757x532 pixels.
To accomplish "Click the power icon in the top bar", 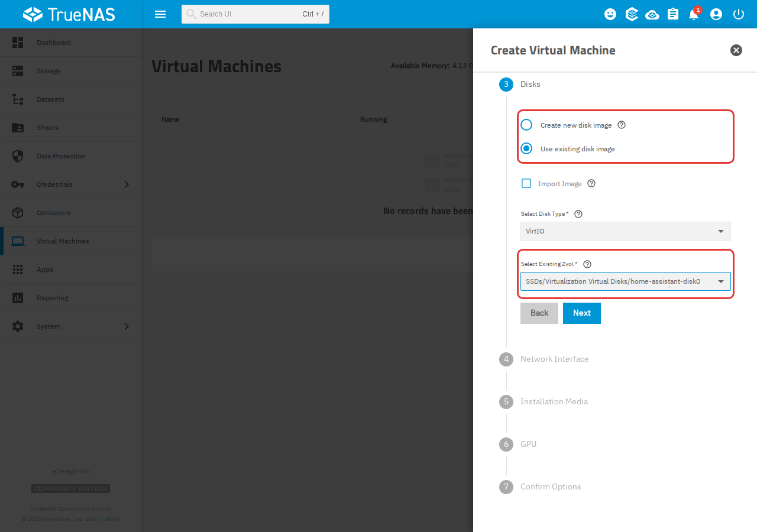I will click(738, 14).
